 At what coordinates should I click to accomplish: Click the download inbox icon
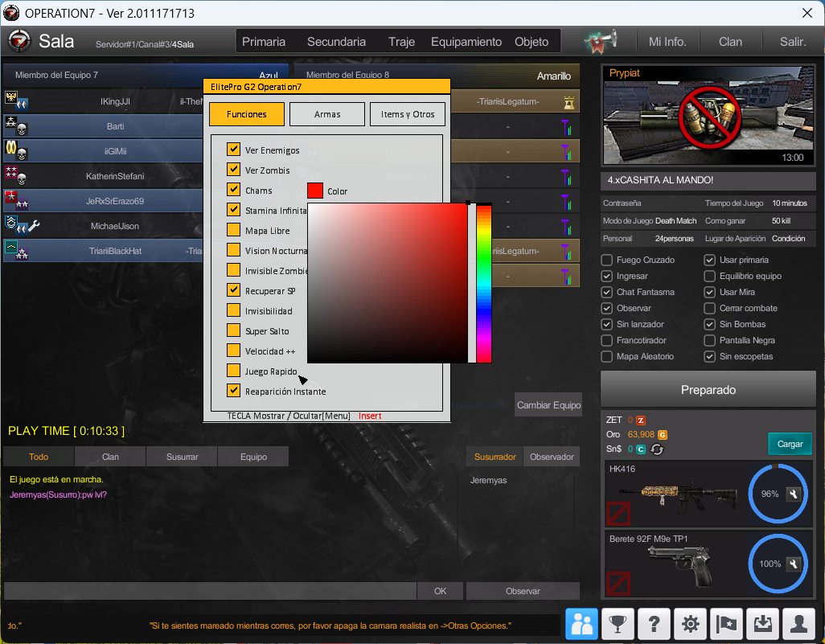click(x=762, y=624)
